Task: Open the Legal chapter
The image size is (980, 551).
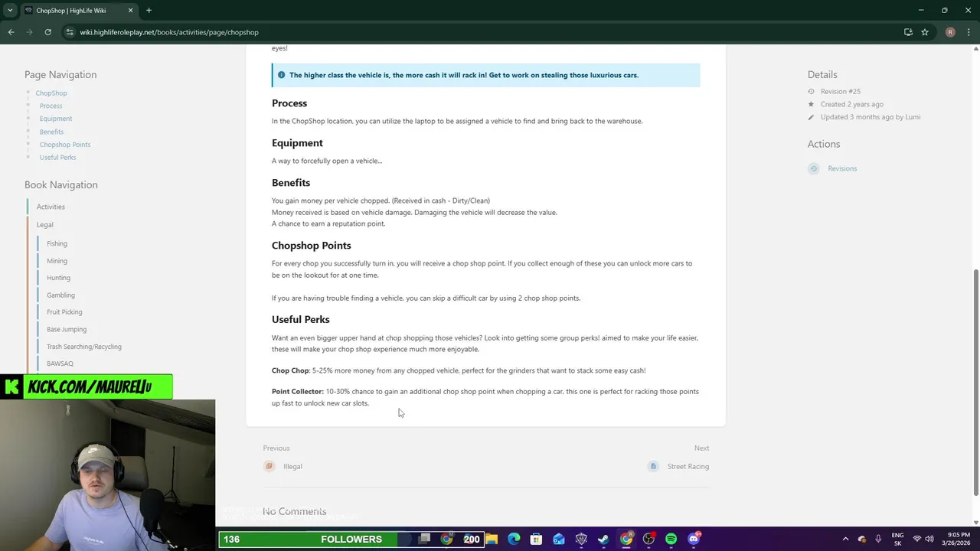Action: (x=44, y=224)
